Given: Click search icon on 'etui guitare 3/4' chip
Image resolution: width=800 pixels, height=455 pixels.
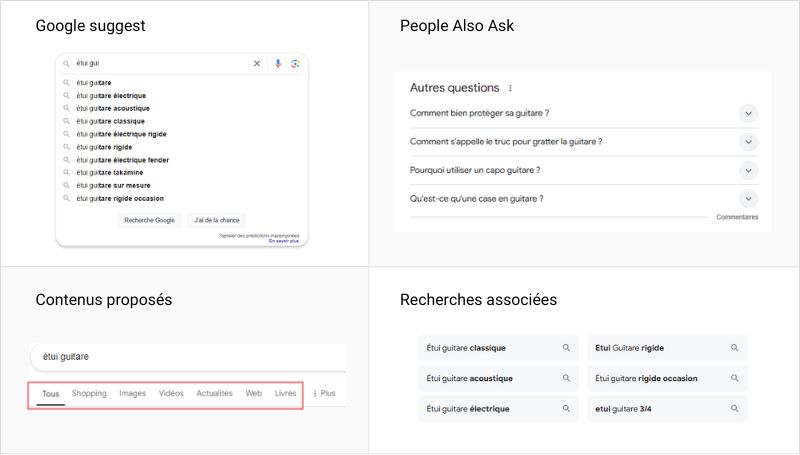Looking at the screenshot, I should [735, 409].
